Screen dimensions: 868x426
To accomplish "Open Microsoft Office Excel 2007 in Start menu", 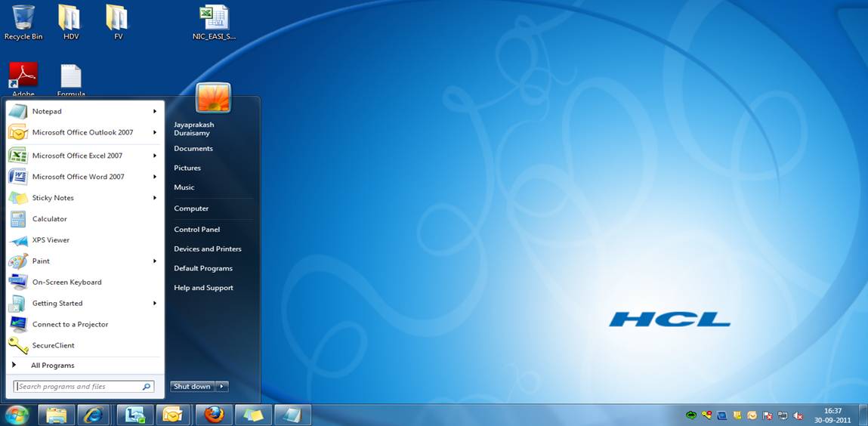I will (85, 156).
